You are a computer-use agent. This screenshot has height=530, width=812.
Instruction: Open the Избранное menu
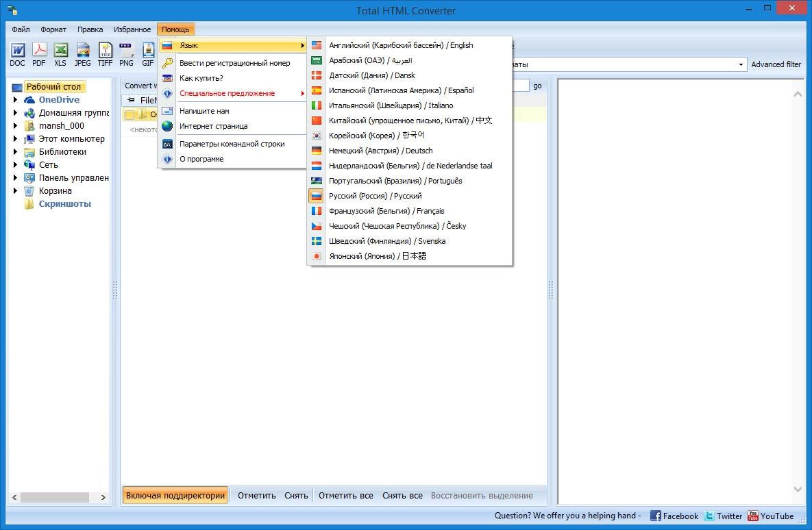(132, 29)
